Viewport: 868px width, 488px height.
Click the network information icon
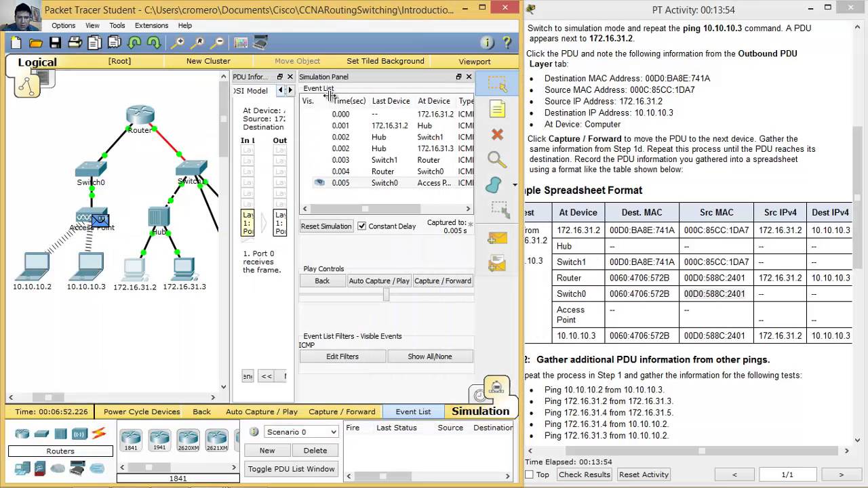487,43
